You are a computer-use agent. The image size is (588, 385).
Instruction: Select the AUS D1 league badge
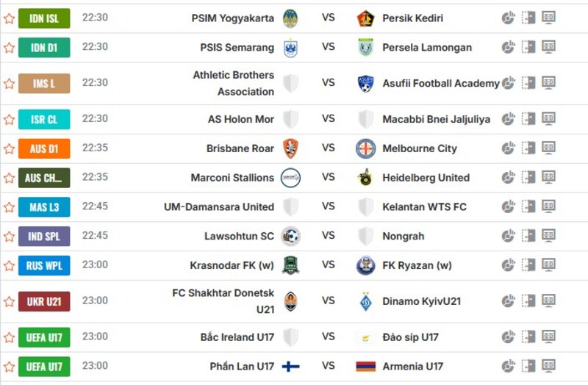click(x=44, y=148)
